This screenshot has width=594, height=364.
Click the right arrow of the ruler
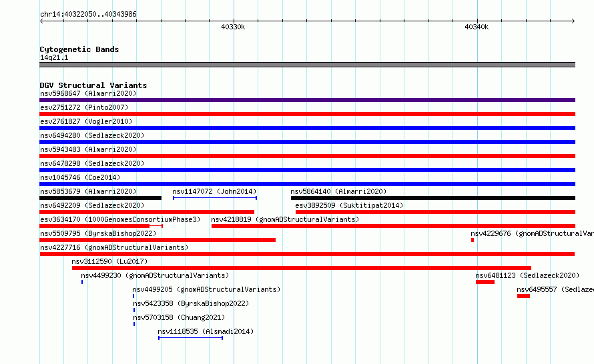[x=573, y=21]
